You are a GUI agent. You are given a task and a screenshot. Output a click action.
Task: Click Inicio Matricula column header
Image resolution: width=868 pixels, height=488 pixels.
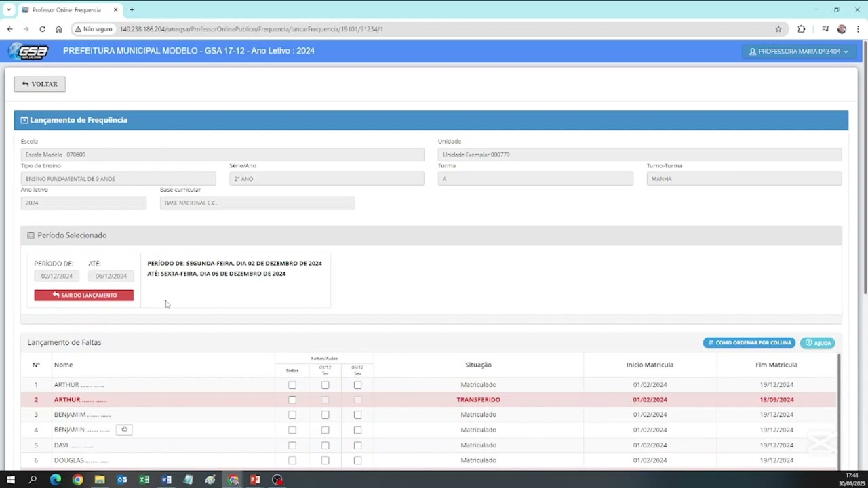coord(650,365)
